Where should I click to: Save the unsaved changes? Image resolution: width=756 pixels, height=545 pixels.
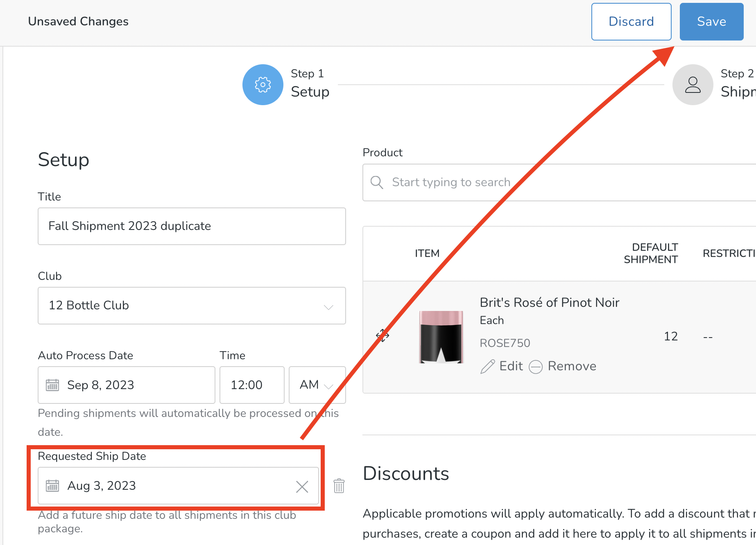[x=711, y=21]
